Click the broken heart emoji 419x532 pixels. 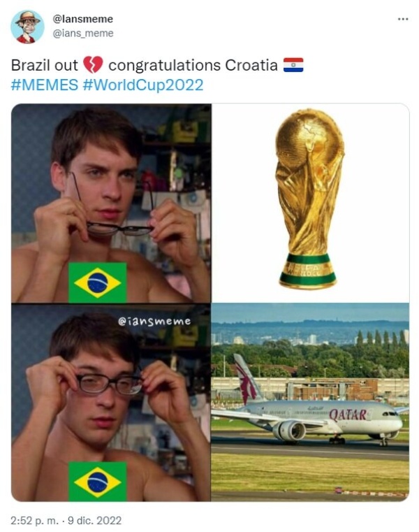click(93, 65)
